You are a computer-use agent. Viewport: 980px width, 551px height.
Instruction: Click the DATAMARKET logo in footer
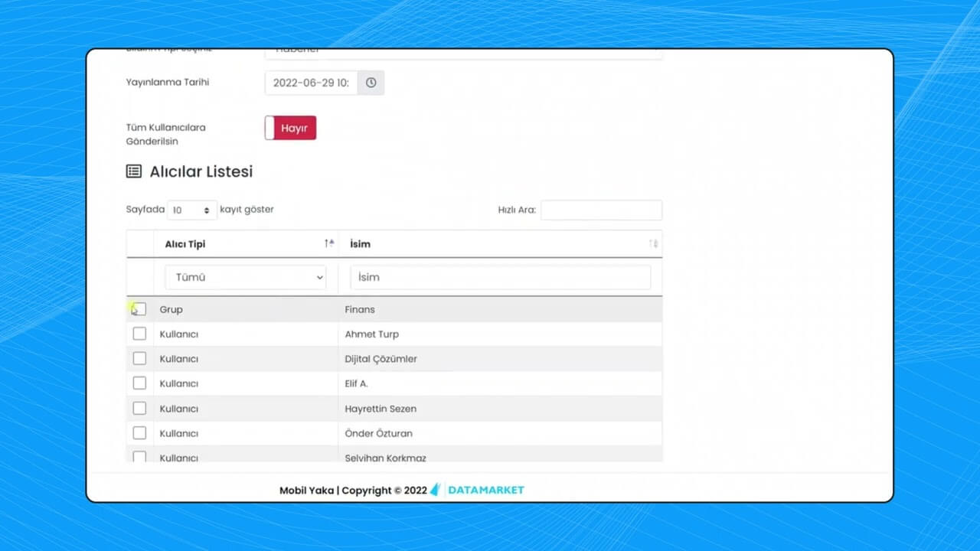(x=478, y=490)
